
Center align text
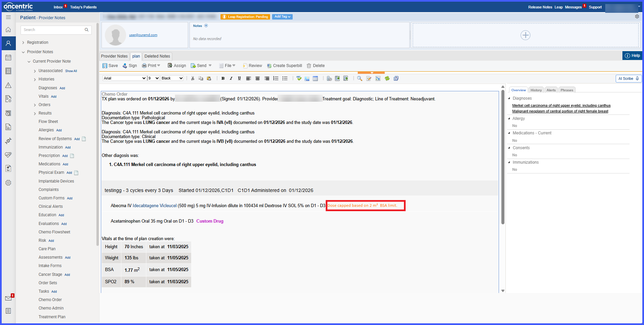pyautogui.click(x=258, y=78)
